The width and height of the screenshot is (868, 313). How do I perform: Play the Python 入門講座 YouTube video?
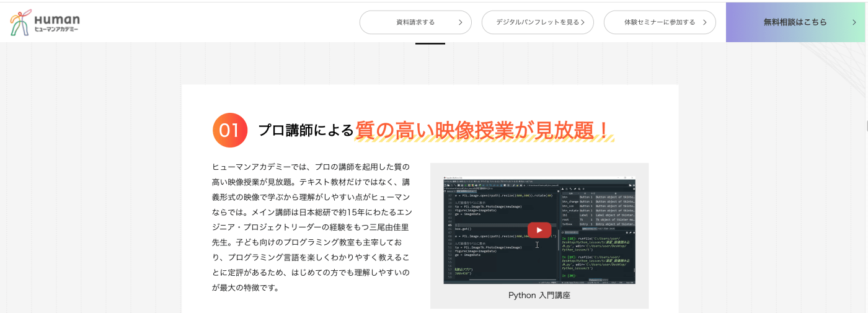coord(539,230)
